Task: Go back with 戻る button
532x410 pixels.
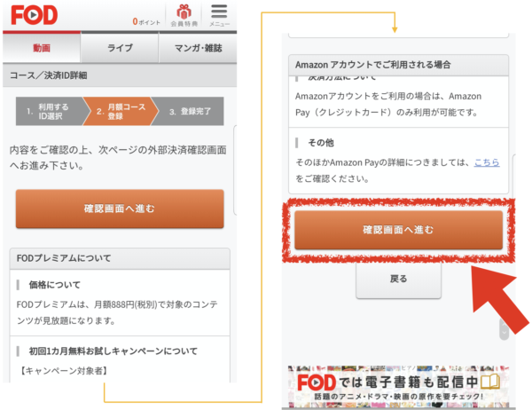Action: click(x=398, y=280)
